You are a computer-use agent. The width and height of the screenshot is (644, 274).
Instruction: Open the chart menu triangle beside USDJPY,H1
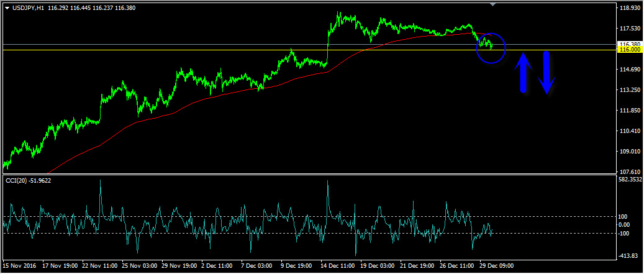pyautogui.click(x=7, y=8)
